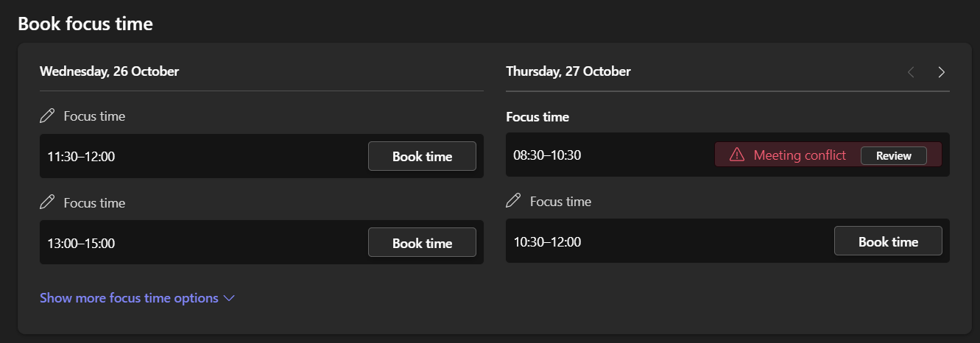
Task: Open Show more focus time options link
Action: coord(129,298)
